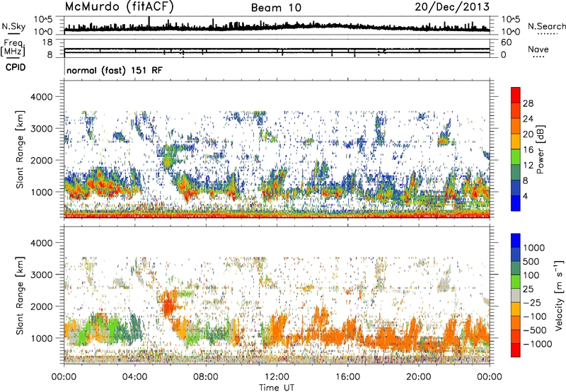566x392 pixels.
Task: Click the 60 tick on Nave axis
Action: (x=507, y=42)
